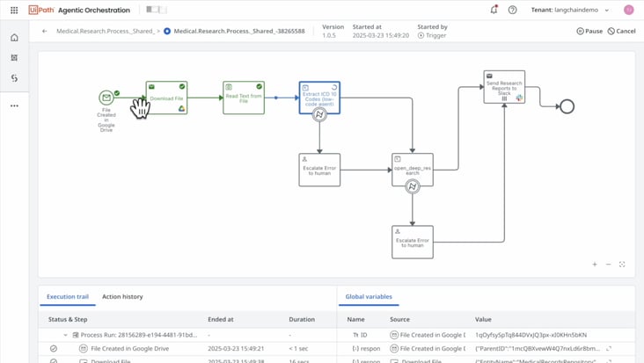Open the sidebar more options ellipsis
Viewport: 644px width, 363px height.
point(14,105)
